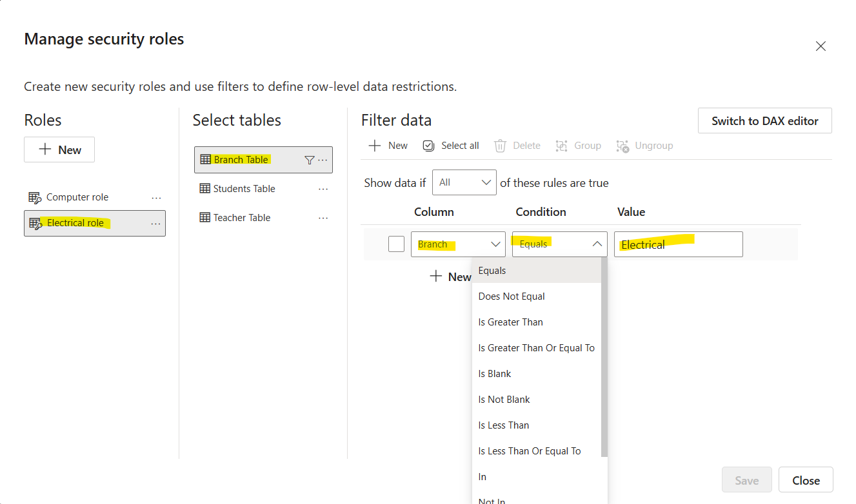Collapse the Equals condition dropdown
Viewport: 856px width, 504px height.
pos(559,244)
